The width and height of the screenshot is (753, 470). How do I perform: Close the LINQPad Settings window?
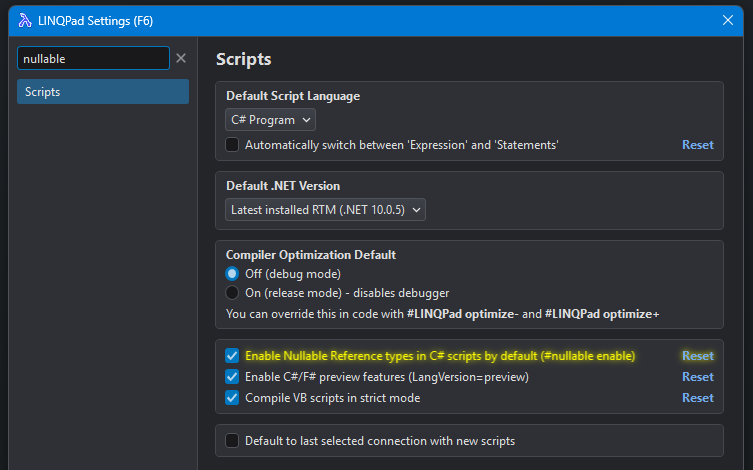pyautogui.click(x=727, y=20)
